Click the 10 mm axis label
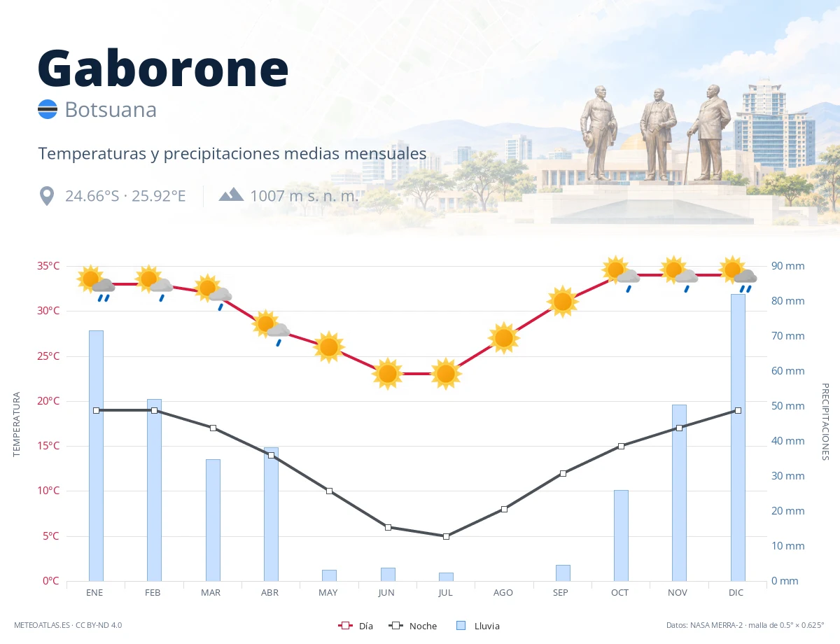Screen dimensions: 840x644 click(788, 546)
